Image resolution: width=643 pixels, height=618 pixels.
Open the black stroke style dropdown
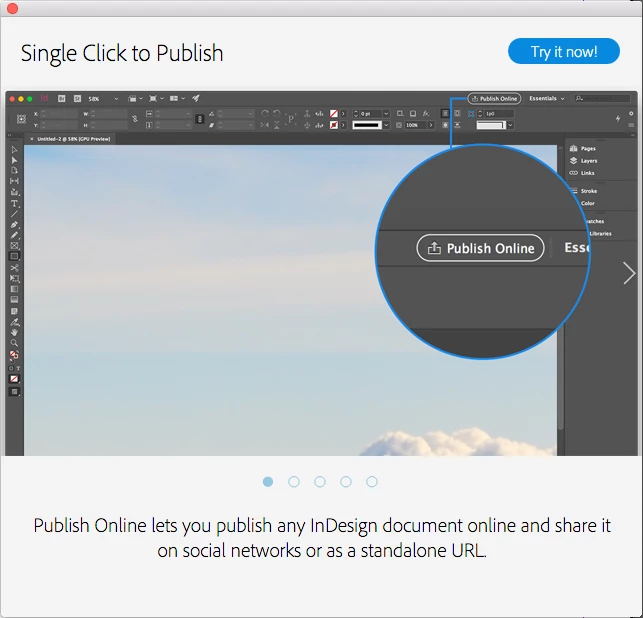pyautogui.click(x=386, y=125)
